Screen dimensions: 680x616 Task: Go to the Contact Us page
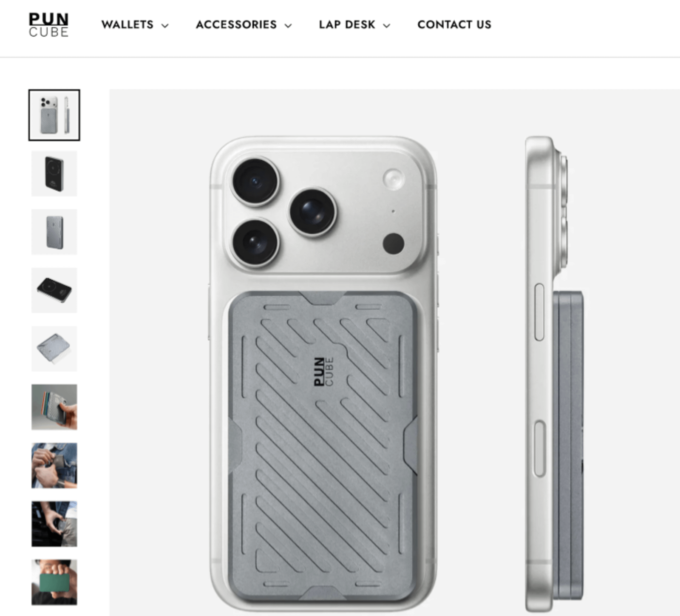[x=454, y=25]
